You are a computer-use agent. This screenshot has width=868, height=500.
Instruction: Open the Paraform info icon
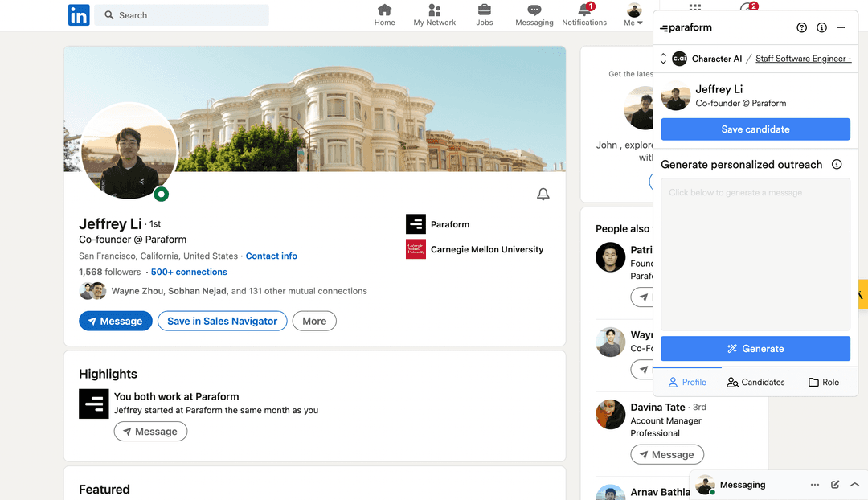point(821,27)
